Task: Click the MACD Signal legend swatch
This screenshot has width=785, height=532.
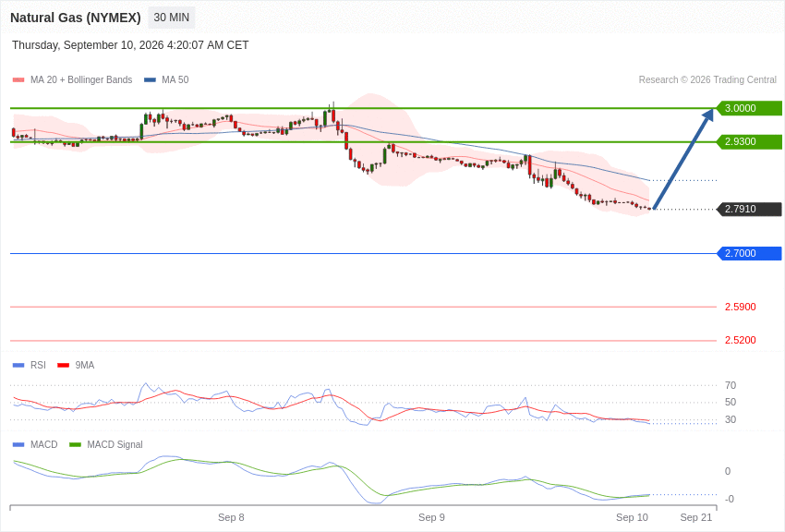Action: click(75, 444)
